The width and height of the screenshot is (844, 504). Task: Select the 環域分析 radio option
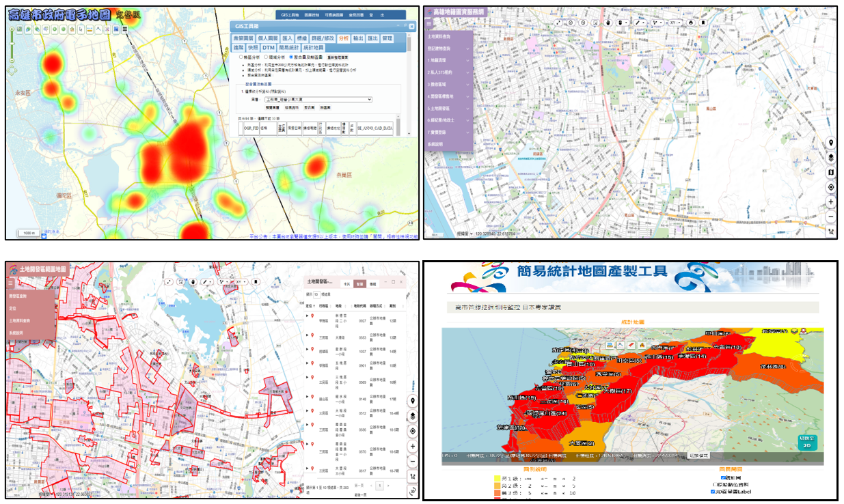point(265,57)
